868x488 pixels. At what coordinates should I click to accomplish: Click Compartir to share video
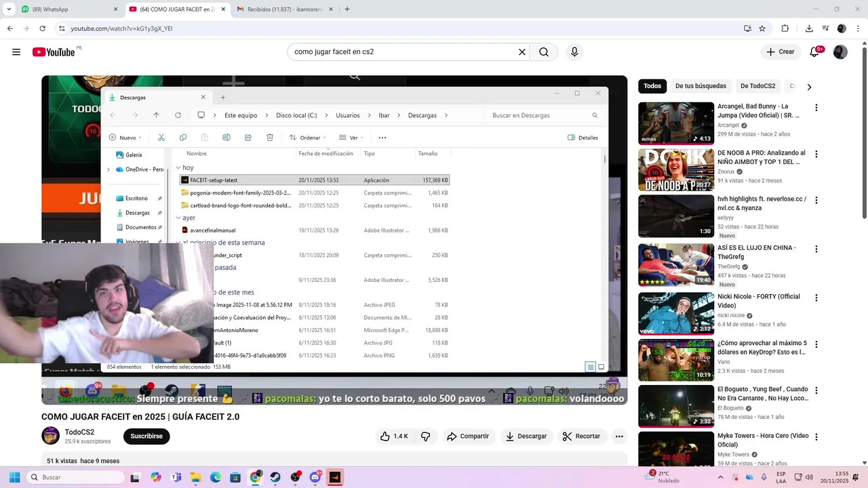(x=467, y=436)
